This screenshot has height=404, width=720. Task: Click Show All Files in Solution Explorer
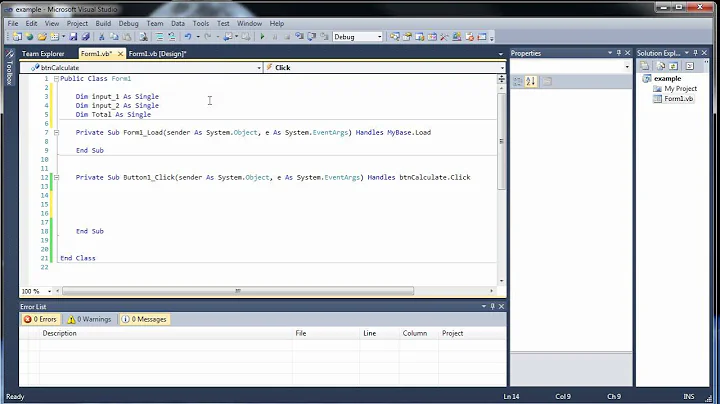point(661,66)
